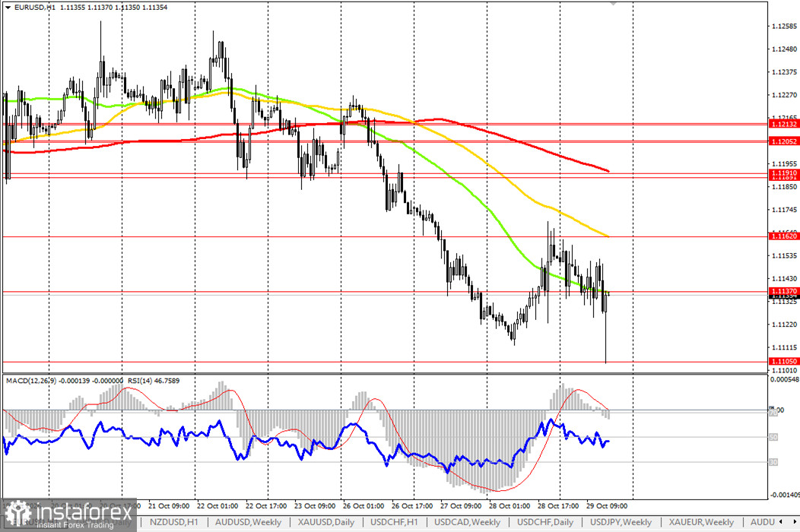
Task: Switch to the AUDUSD,Weekly chart tab
Action: click(248, 522)
